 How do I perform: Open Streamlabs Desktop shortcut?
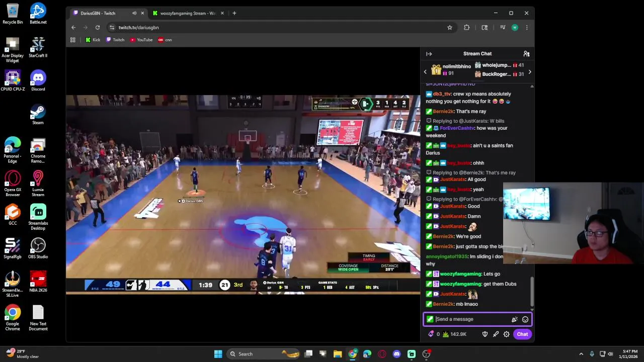[x=38, y=217]
